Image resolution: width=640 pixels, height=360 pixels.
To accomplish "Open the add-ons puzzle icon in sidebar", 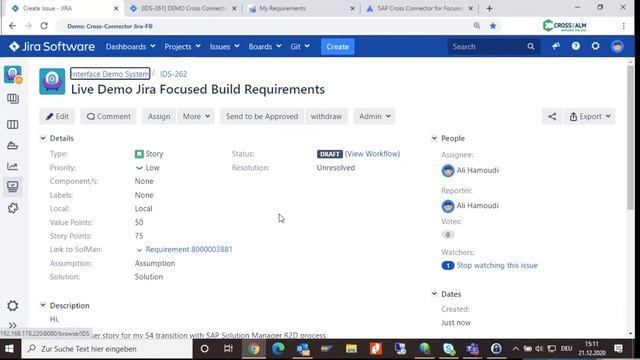I will (x=13, y=208).
